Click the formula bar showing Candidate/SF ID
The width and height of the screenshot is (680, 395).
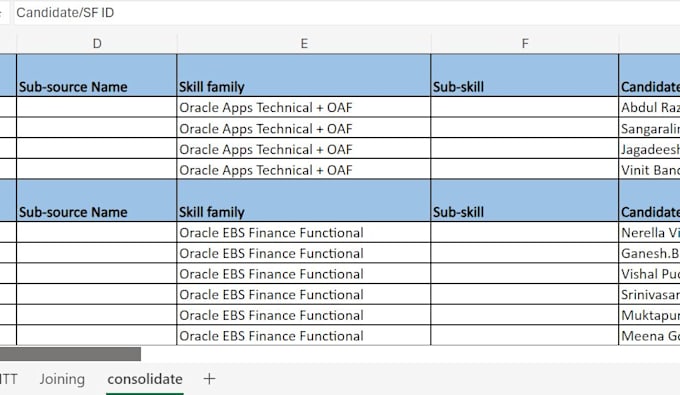tap(347, 13)
